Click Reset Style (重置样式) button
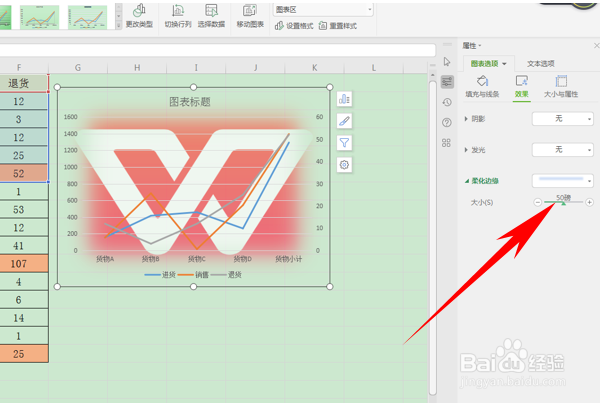 point(338,26)
